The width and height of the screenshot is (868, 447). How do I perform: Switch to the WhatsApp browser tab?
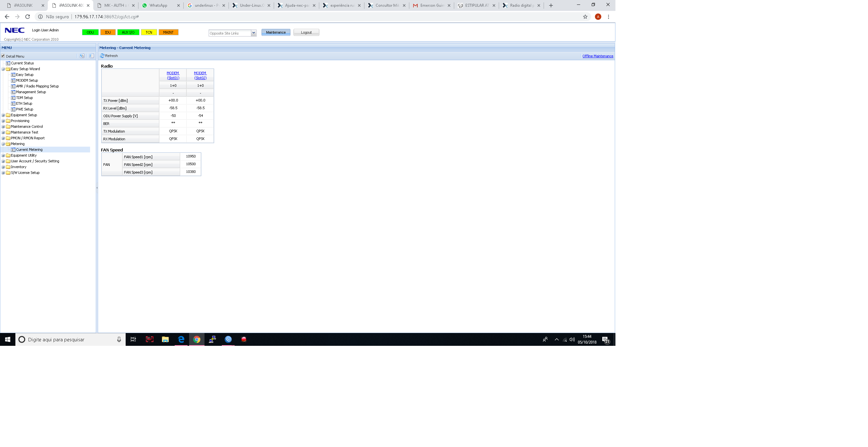pyautogui.click(x=158, y=5)
